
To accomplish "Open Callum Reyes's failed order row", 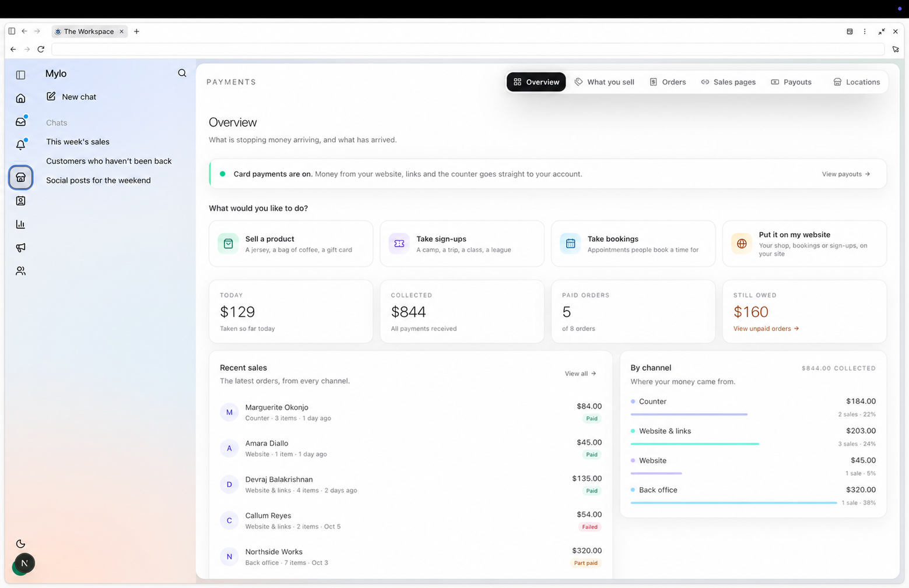I will click(410, 520).
